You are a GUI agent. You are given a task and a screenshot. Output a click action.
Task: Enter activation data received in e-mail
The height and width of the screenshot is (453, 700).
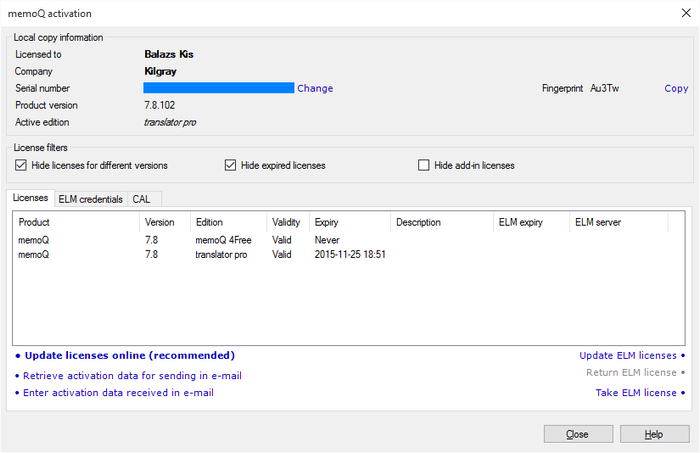point(118,393)
